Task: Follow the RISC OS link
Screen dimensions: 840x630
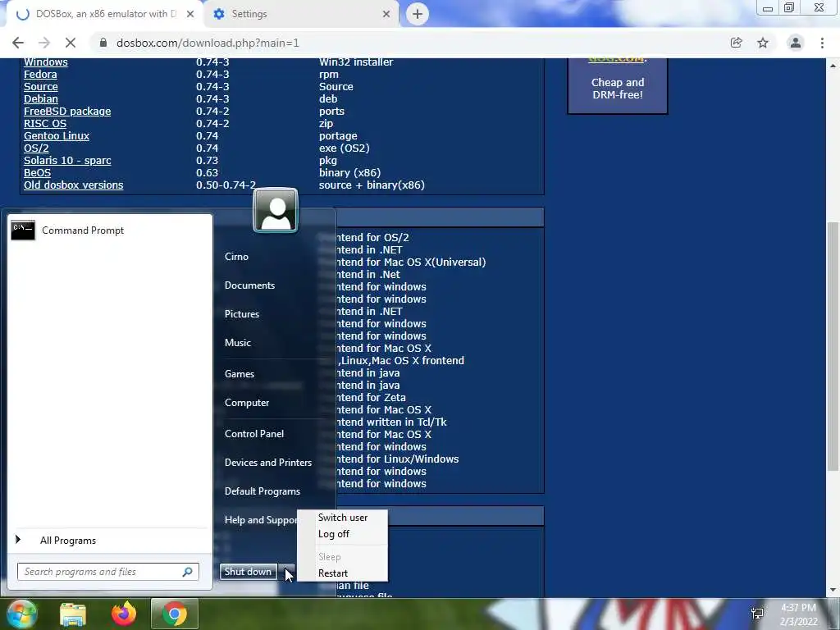Action: 45,124
